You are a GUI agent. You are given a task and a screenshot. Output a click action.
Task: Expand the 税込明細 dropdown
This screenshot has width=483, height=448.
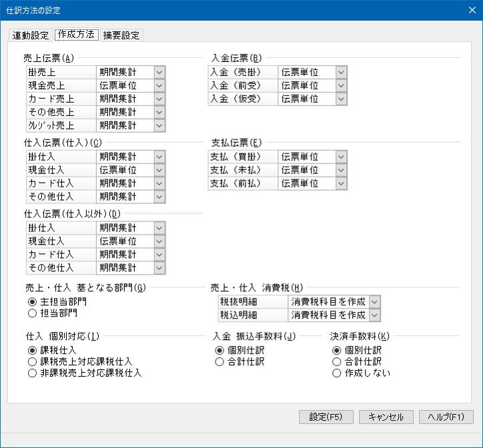(x=374, y=315)
